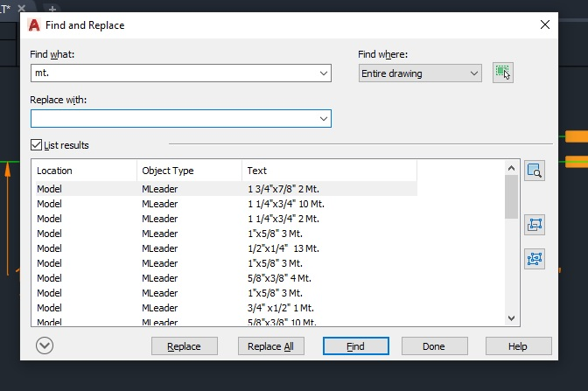Expand more search options chevron
Viewport: 588px width, 391px height.
pyautogui.click(x=45, y=346)
